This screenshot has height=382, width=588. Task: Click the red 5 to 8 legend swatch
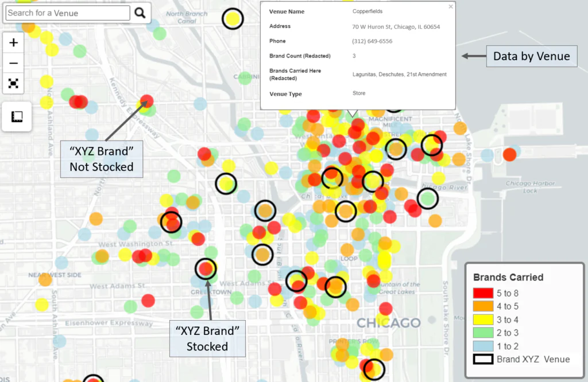[483, 293]
